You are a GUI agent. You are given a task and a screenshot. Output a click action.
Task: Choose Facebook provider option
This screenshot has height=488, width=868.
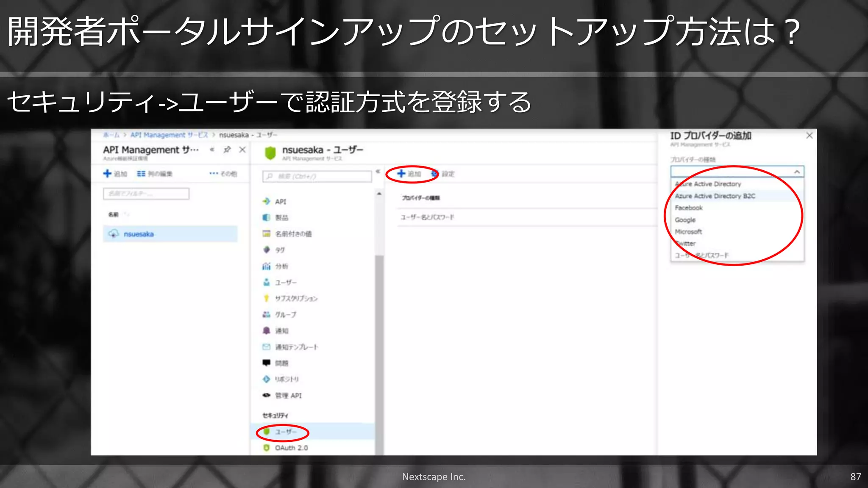[737, 208]
